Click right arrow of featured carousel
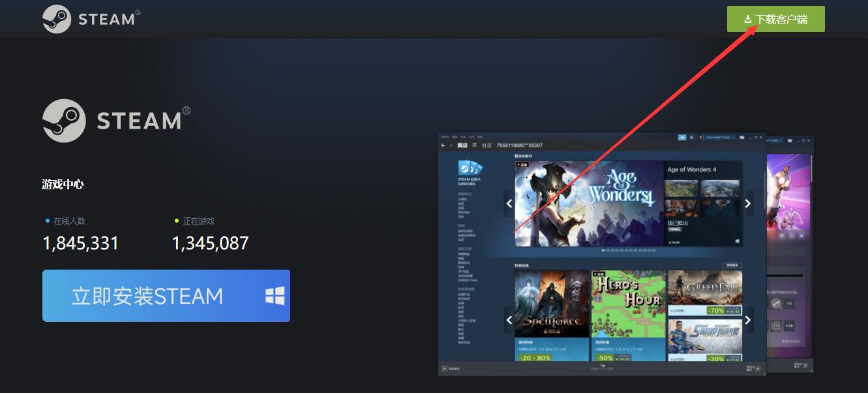The height and width of the screenshot is (393, 868). [748, 204]
